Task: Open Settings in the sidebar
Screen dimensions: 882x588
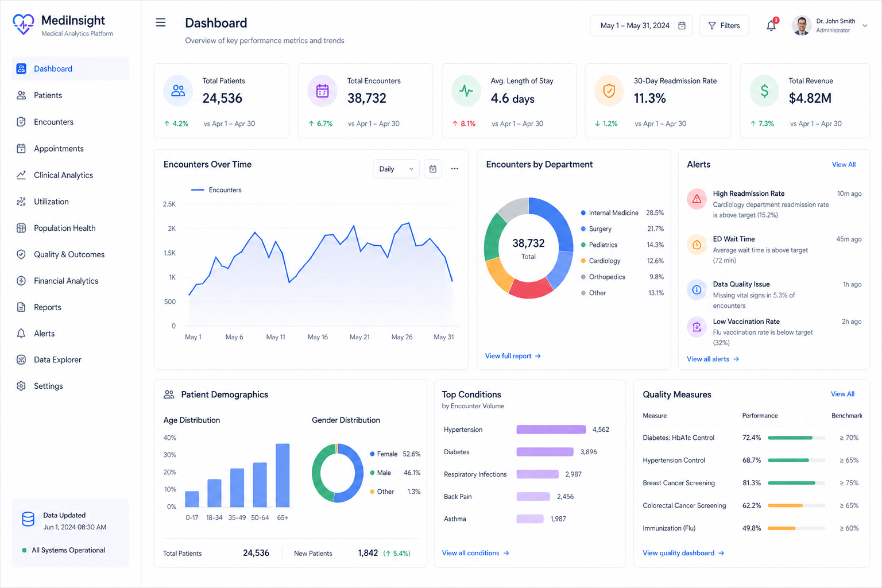Action: 70,386
